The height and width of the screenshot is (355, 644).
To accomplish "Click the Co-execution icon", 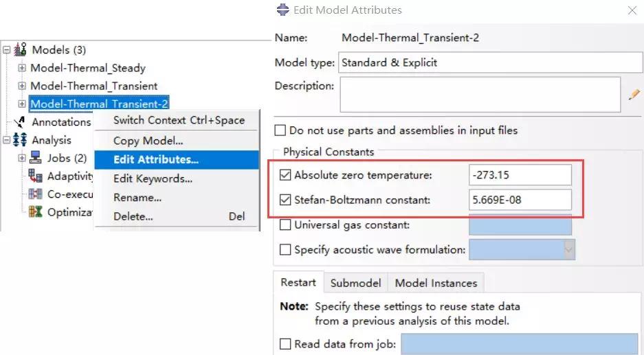I will [35, 194].
